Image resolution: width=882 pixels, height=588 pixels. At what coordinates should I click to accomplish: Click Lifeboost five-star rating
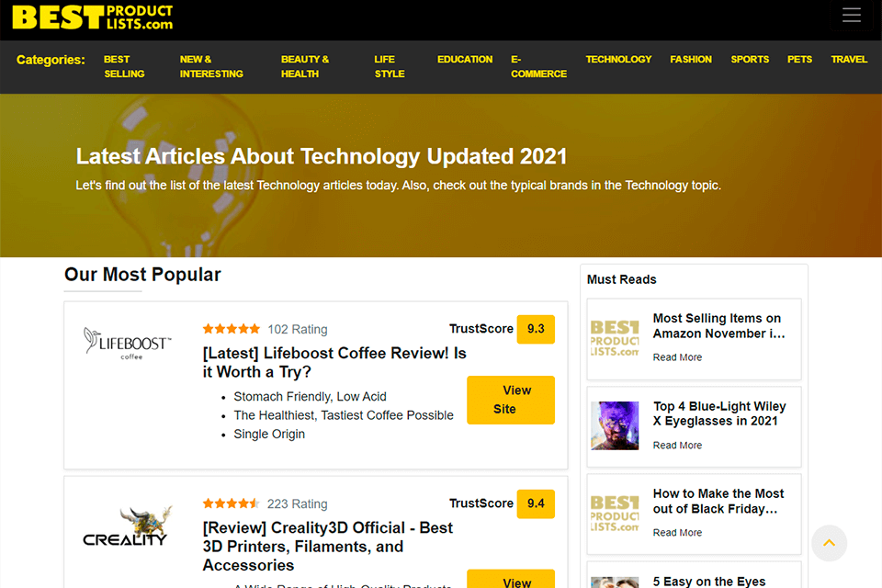[x=232, y=329]
